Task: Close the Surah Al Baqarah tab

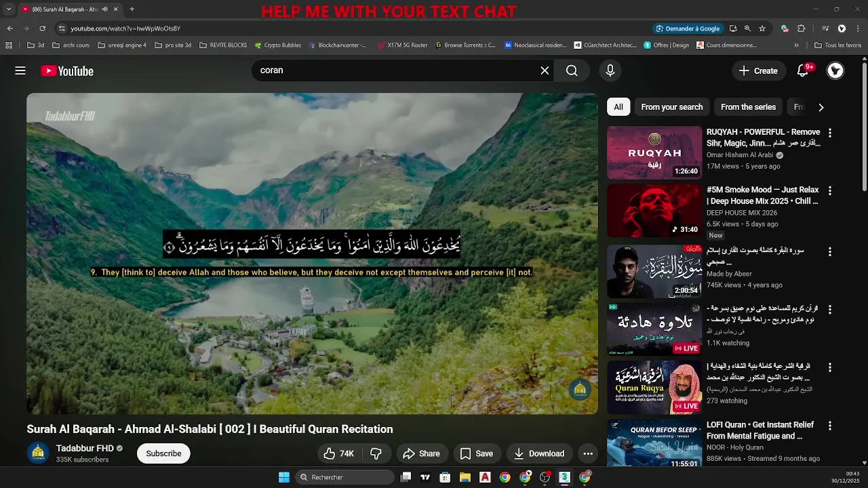Action: [x=115, y=9]
